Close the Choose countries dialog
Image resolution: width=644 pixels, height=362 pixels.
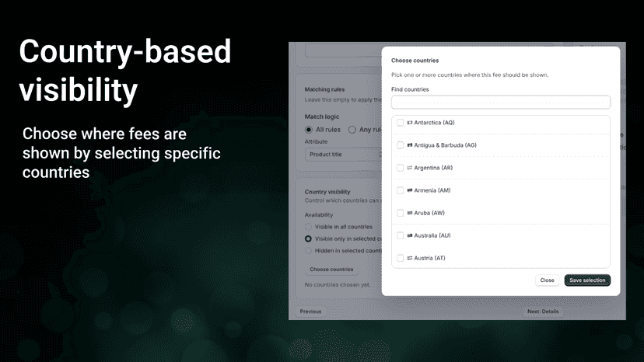(x=547, y=280)
